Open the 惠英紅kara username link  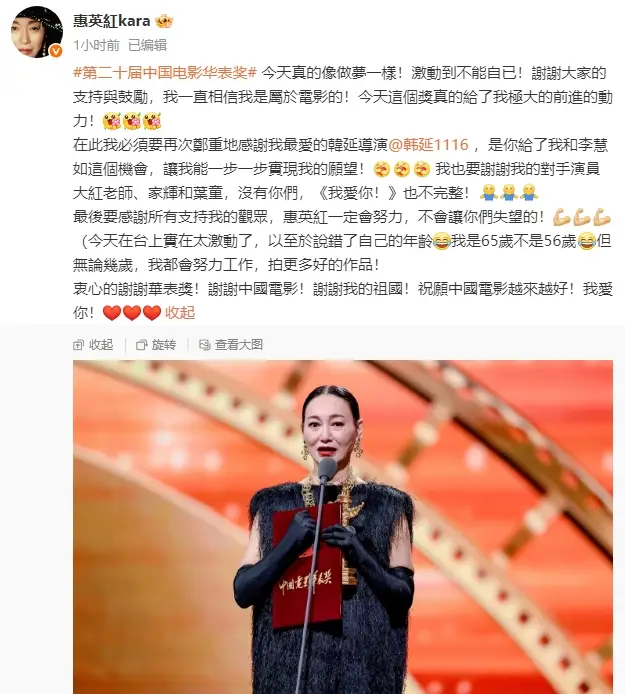(x=112, y=21)
